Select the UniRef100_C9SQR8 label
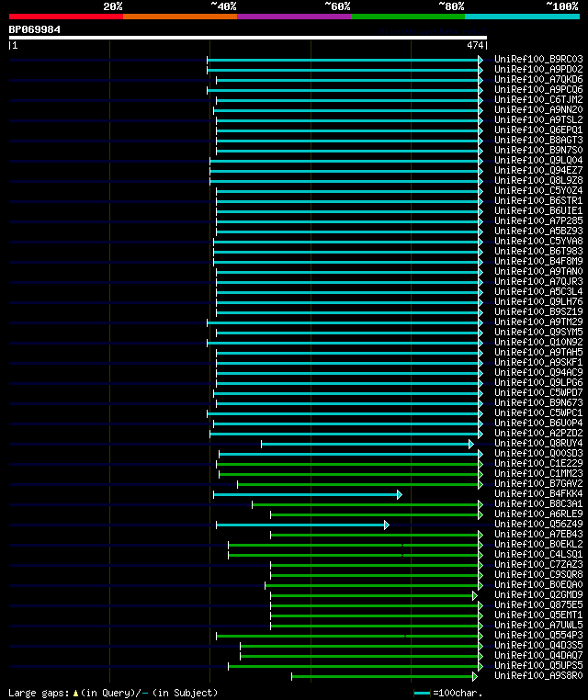The height and width of the screenshot is (700, 588). pyautogui.click(x=538, y=574)
